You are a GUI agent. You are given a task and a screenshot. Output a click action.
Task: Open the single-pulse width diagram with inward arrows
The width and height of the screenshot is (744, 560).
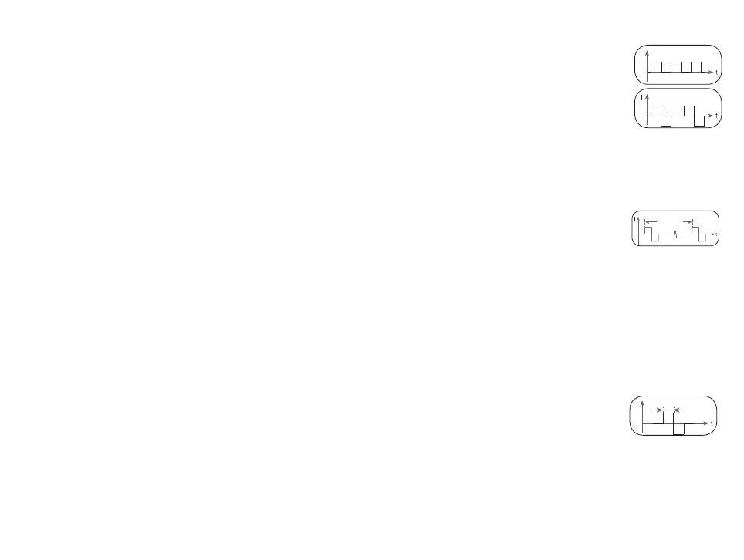click(673, 416)
